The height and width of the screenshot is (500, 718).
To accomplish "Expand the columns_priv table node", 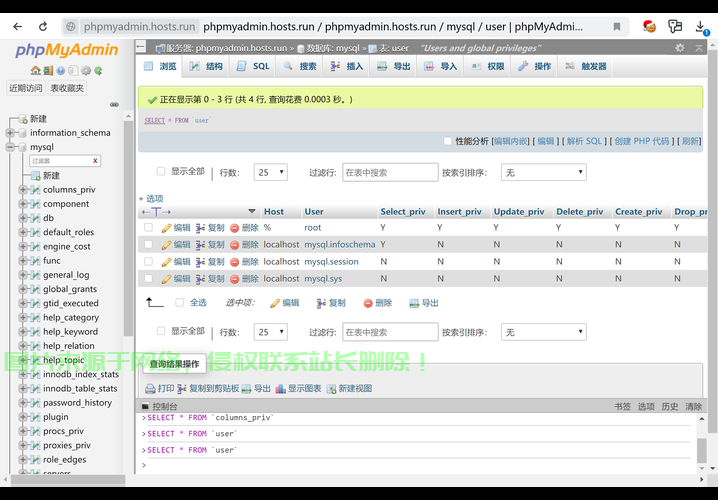I will click(x=22, y=190).
